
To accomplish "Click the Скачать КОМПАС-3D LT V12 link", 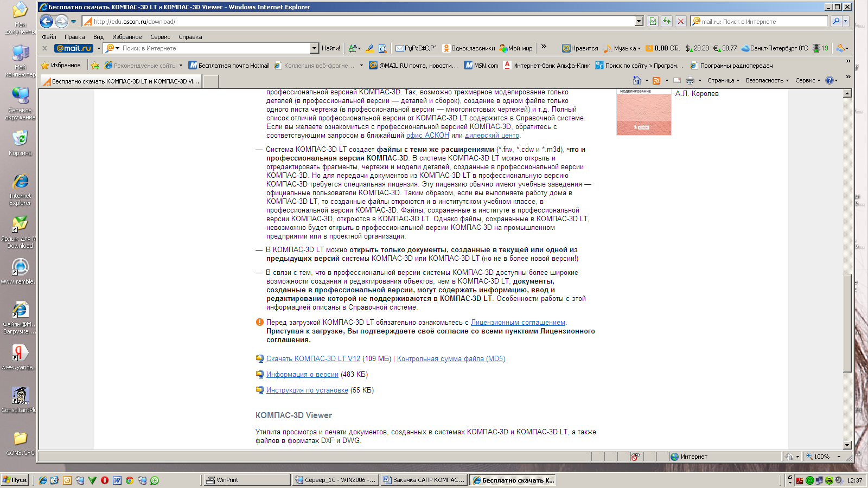I will coord(313,359).
